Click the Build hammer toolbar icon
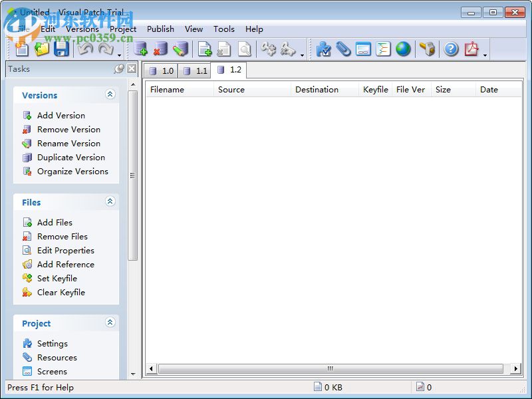Image resolution: width=532 pixels, height=399 pixels. [427, 49]
